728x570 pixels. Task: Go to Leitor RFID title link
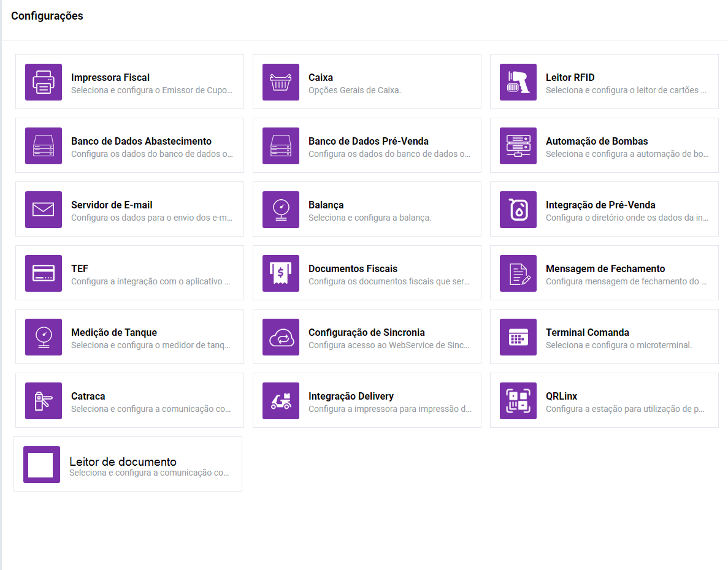[570, 77]
